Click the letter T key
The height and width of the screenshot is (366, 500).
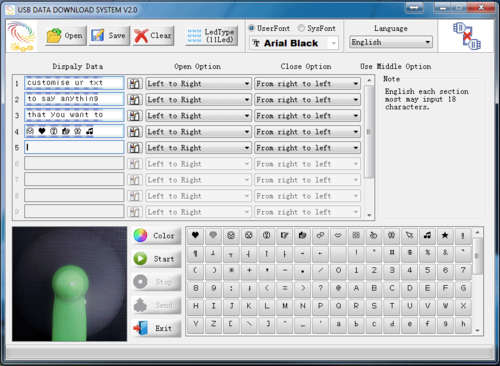point(392,306)
